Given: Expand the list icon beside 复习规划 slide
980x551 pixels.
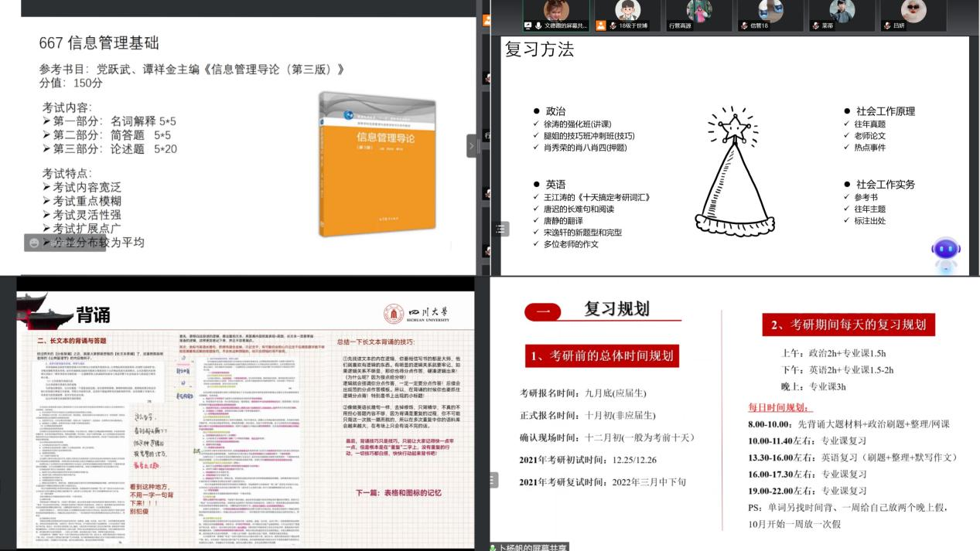Looking at the screenshot, I should tap(493, 480).
